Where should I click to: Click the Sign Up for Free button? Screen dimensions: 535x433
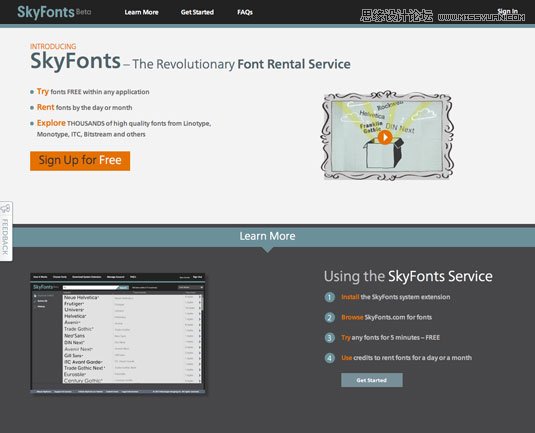(80, 161)
